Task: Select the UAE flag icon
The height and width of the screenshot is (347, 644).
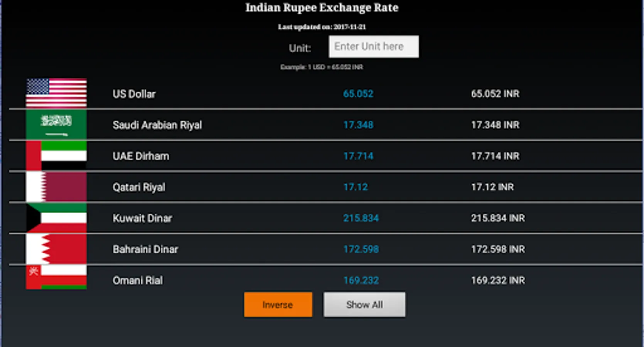Action: 56,156
